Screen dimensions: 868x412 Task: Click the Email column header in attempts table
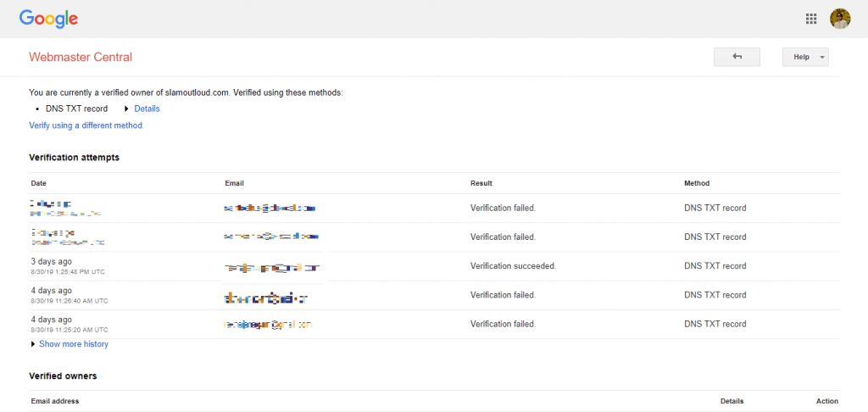(x=235, y=183)
